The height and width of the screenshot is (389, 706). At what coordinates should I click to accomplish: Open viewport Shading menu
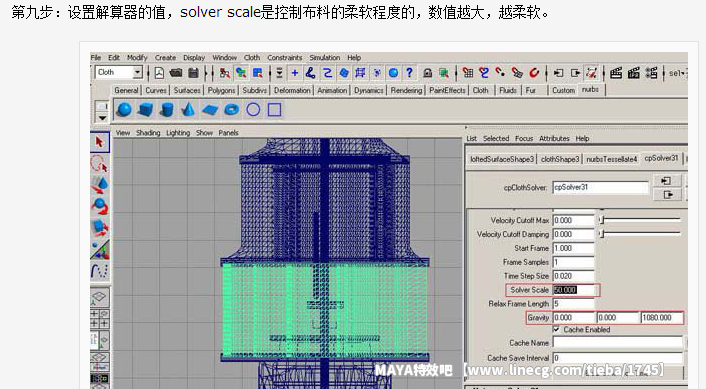click(148, 133)
